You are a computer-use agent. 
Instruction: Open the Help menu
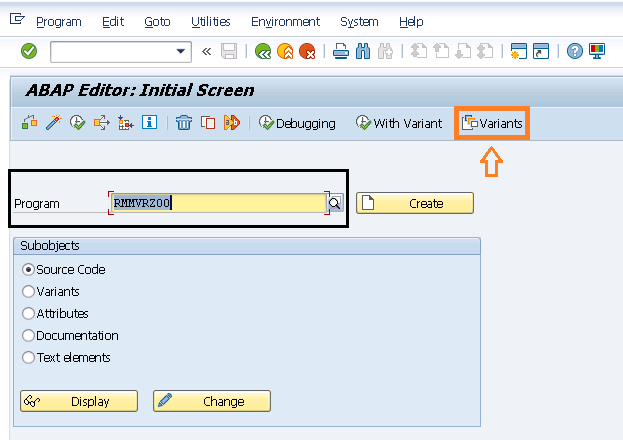pyautogui.click(x=411, y=21)
